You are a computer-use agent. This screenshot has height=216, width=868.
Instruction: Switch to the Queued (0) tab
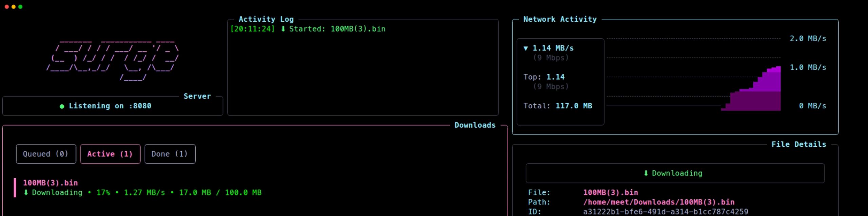coord(46,154)
